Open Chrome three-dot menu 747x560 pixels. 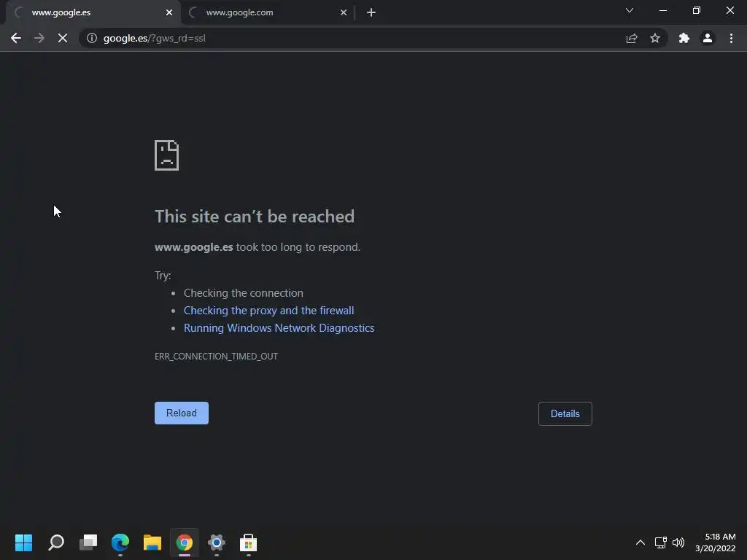[731, 38]
